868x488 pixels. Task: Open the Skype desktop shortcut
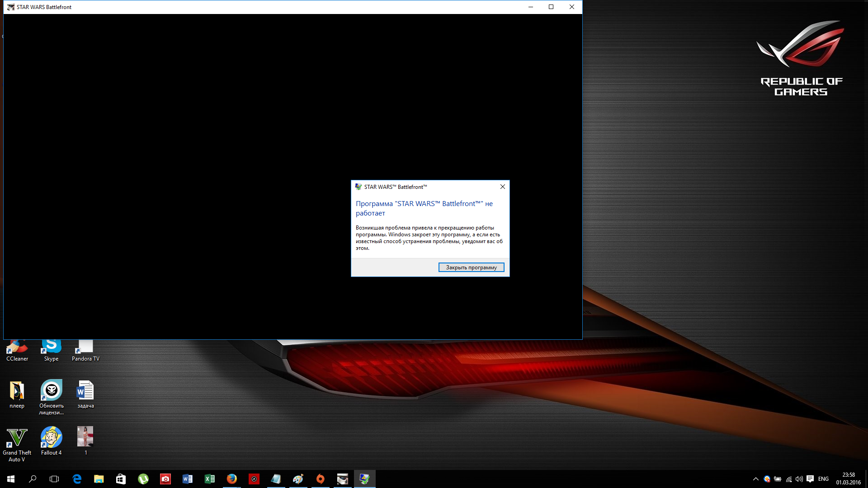coord(51,351)
